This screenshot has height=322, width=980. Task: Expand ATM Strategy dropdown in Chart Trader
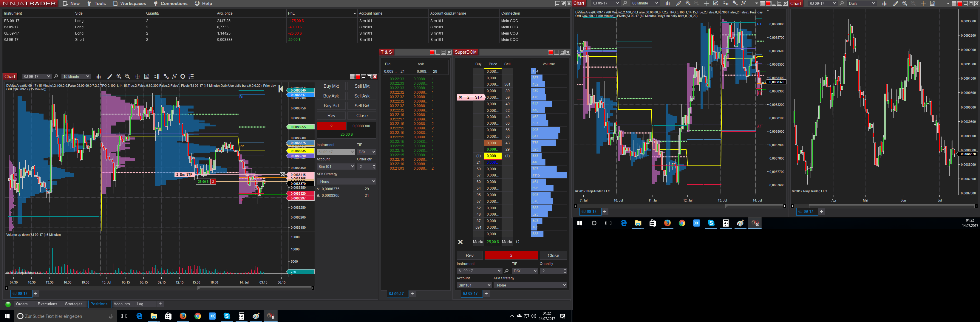(346, 181)
